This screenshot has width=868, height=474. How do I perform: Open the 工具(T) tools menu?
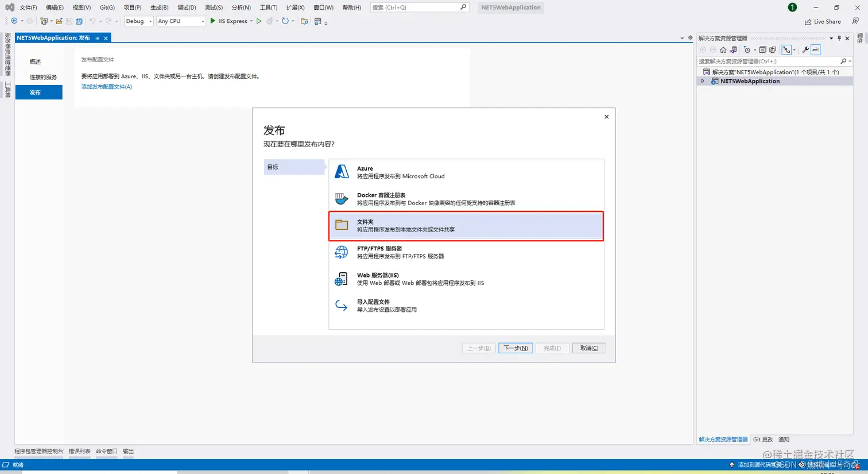tap(268, 7)
